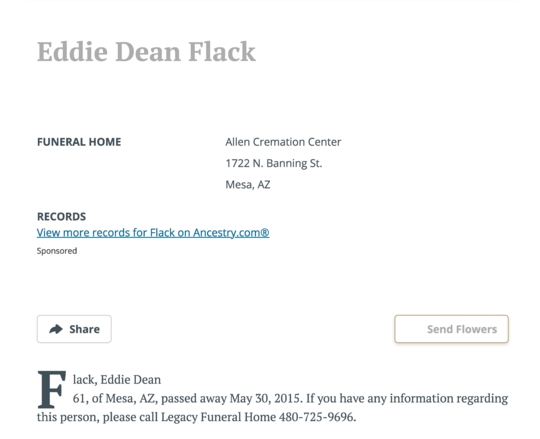Click the Mesa, AZ address line

coord(248,185)
